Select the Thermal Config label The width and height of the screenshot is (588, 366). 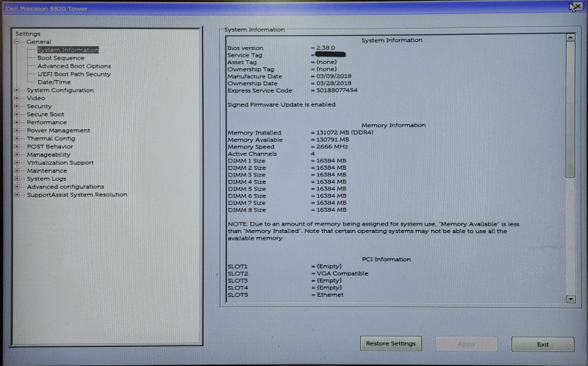click(51, 139)
